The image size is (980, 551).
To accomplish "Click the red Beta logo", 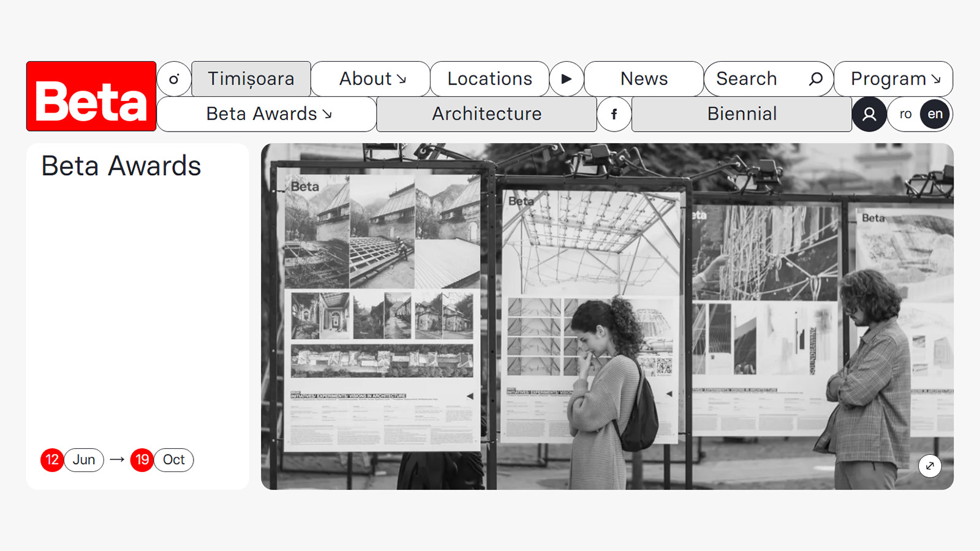I will 91,96.
